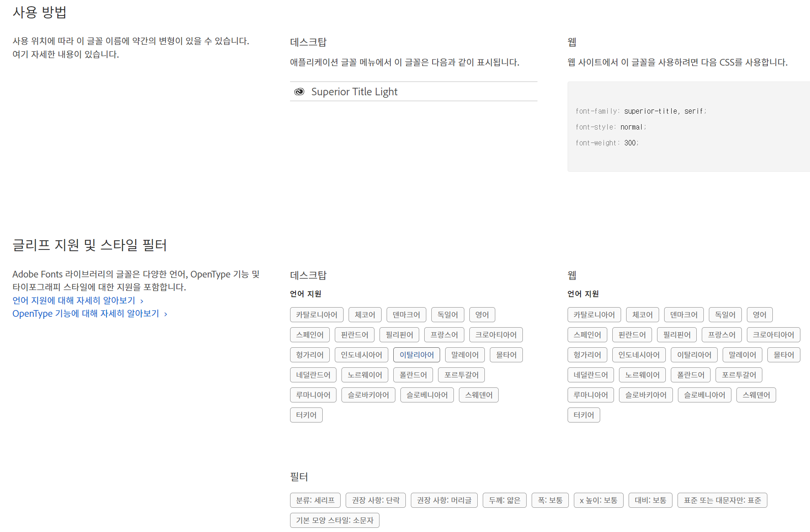Select the desktop 포르투갈어 language tag
810x532 pixels.
tap(461, 375)
